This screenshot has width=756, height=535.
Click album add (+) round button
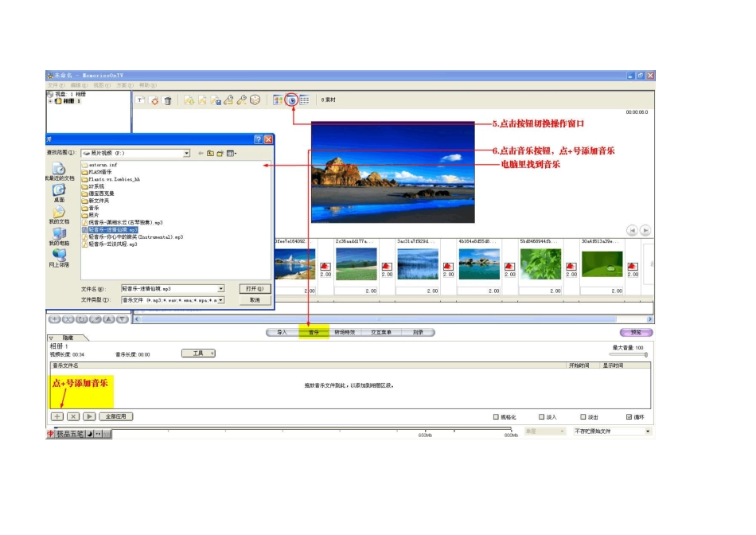tap(54, 319)
